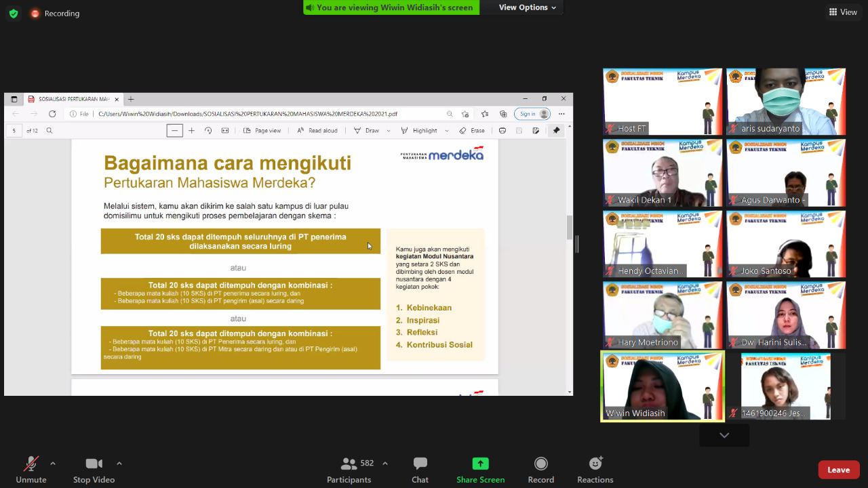Click the PDF page number field
Image resolution: width=868 pixels, height=488 pixels.
[14, 131]
